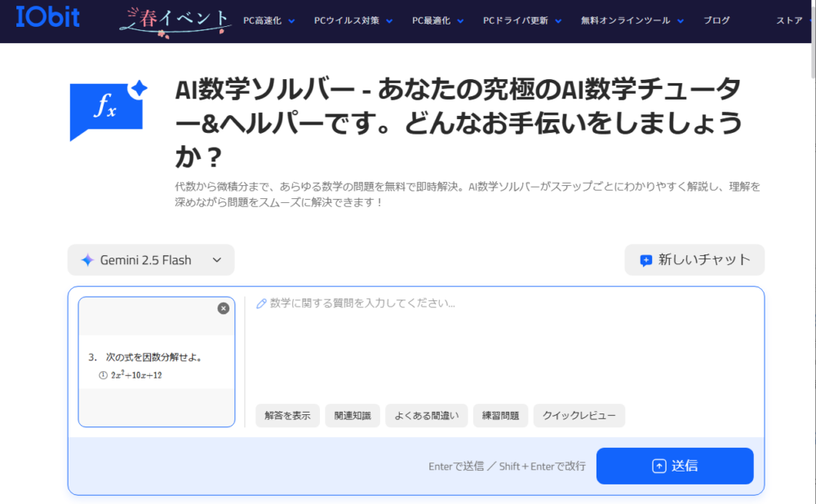Go to the ブログ menu item

716,20
